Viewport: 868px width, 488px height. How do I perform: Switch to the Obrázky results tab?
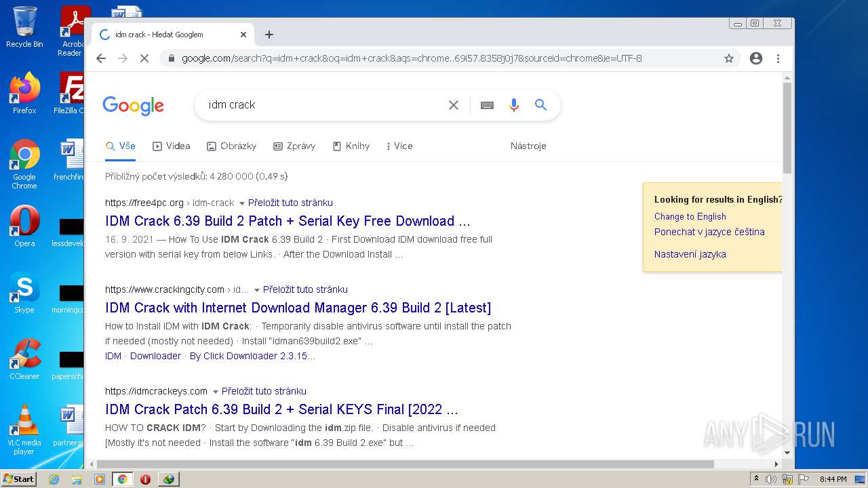[x=231, y=146]
